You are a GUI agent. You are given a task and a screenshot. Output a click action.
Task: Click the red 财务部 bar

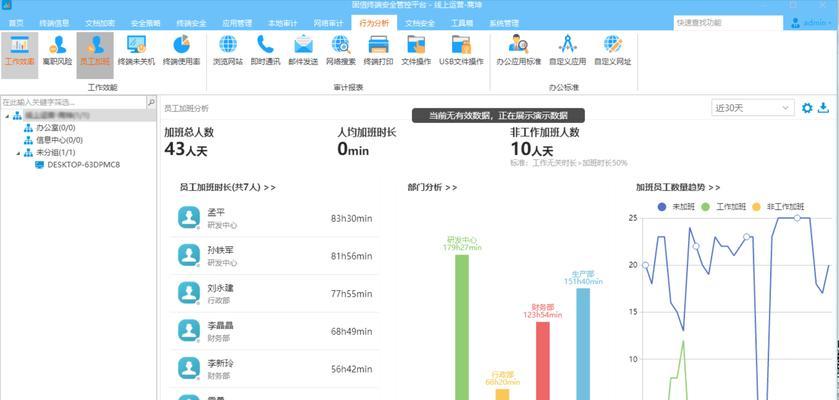[543, 361]
